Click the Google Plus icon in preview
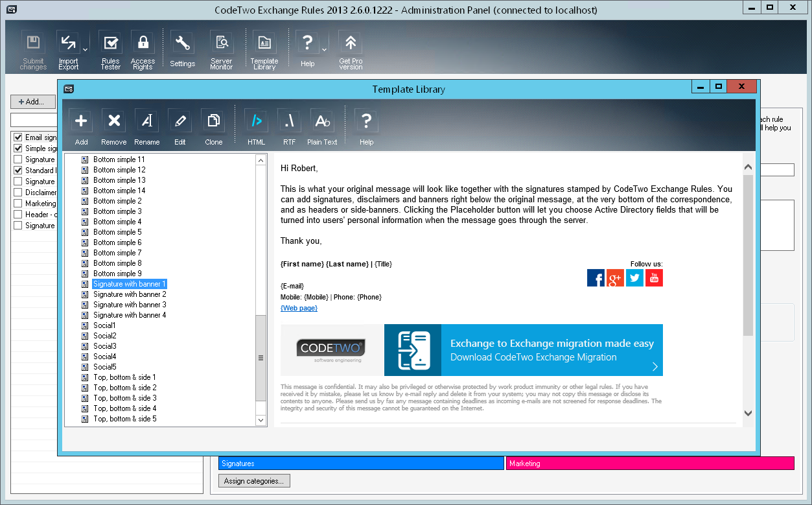The height and width of the screenshot is (505, 812). pos(615,278)
